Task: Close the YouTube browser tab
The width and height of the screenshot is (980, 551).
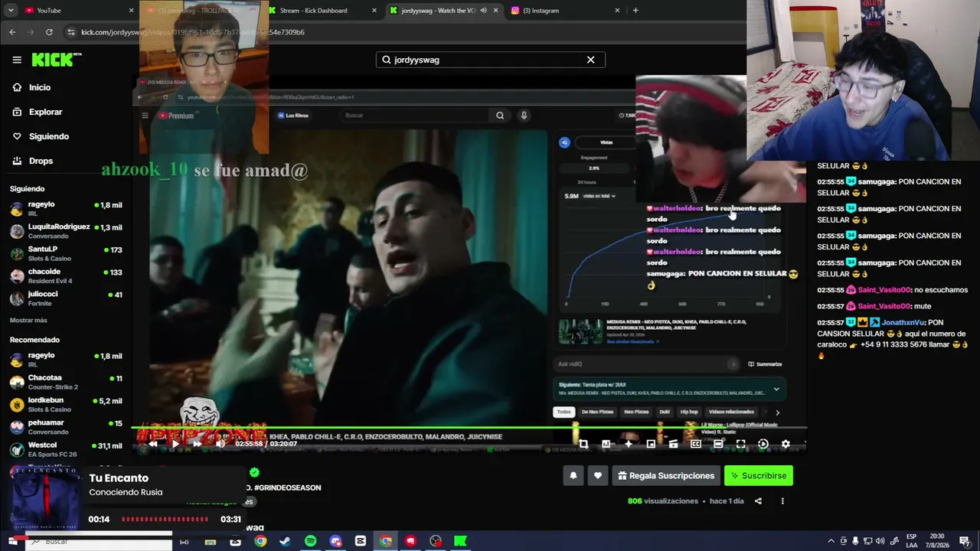Action: [x=131, y=11]
